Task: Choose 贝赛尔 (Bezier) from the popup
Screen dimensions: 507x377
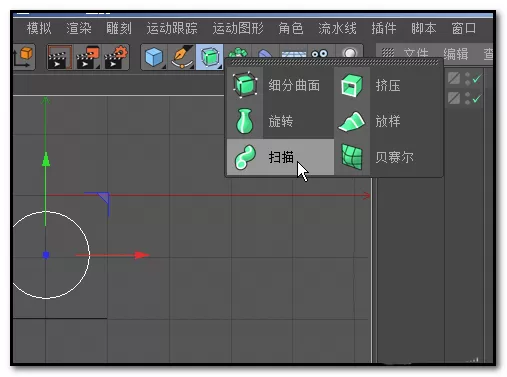Action: click(x=388, y=157)
